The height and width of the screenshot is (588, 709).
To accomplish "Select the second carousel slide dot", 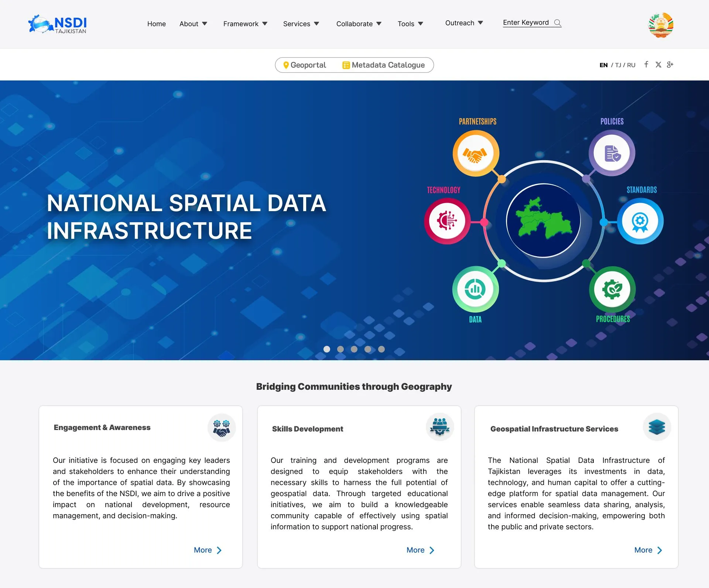I will pos(340,349).
